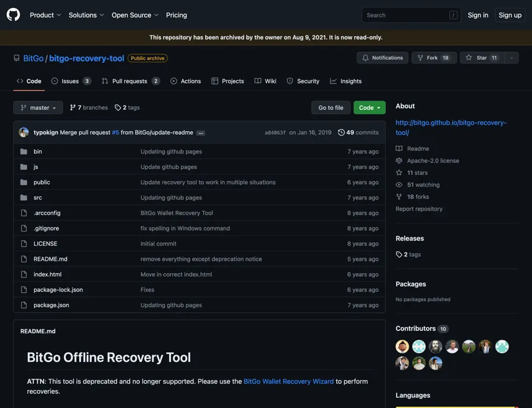
Task: Click the package.json file icon
Action: 24,305
